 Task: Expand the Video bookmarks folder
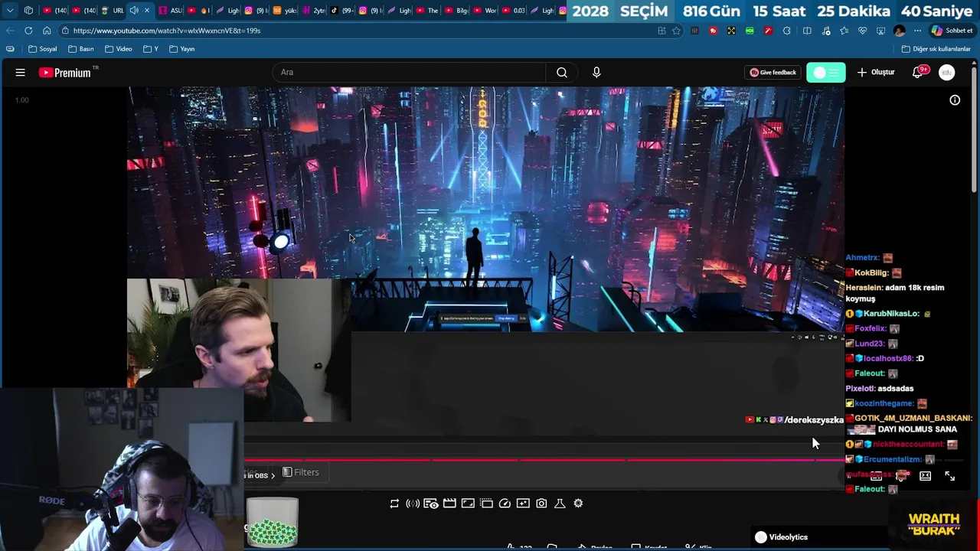click(x=119, y=49)
